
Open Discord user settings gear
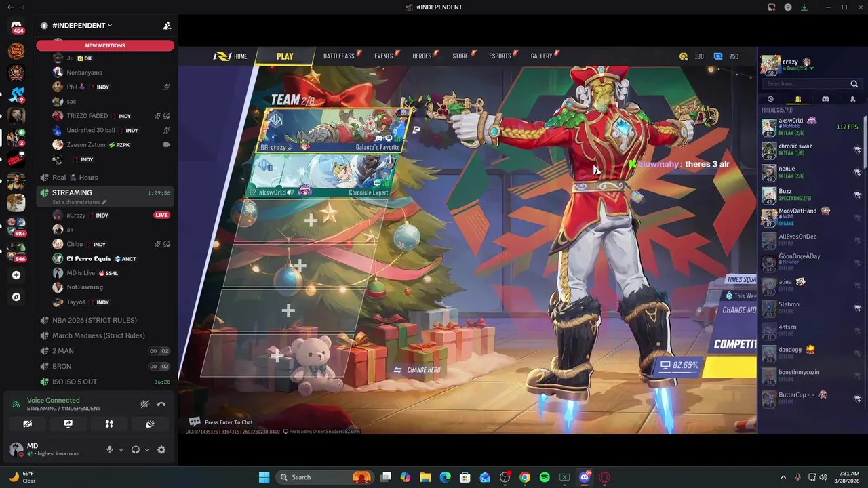tap(161, 449)
